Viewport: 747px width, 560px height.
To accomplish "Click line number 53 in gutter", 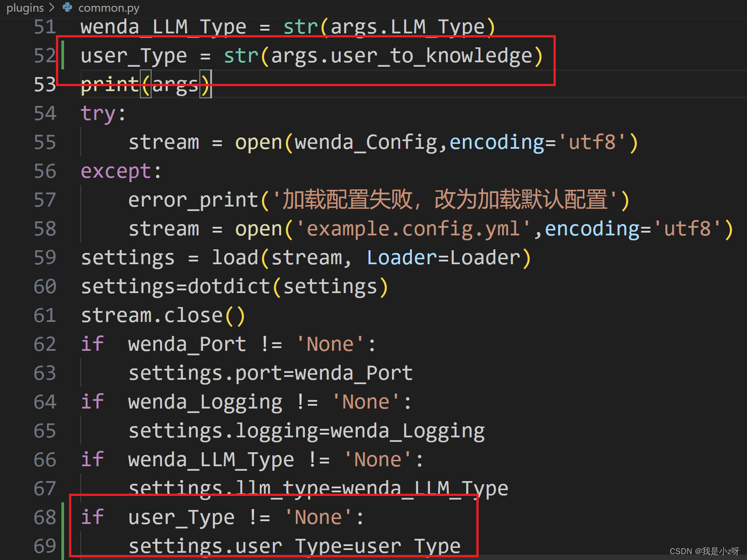I will pos(45,85).
